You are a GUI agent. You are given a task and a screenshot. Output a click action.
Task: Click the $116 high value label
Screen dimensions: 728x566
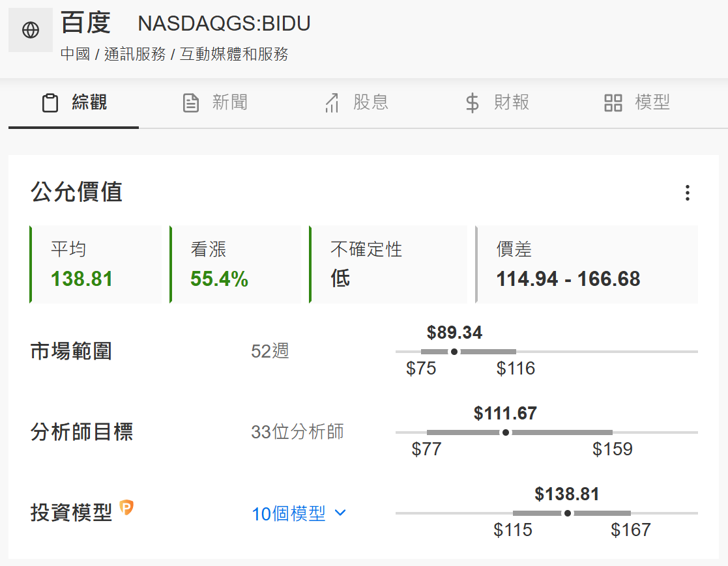[x=516, y=369]
